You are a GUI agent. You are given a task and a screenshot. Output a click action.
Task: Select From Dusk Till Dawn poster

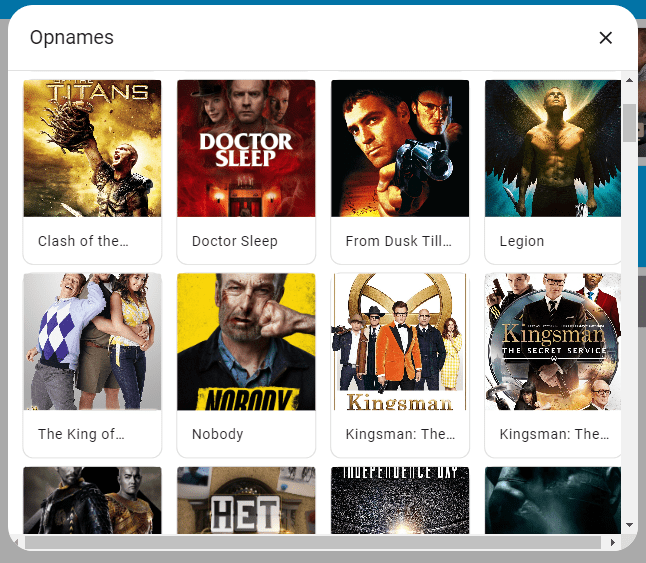pos(400,148)
